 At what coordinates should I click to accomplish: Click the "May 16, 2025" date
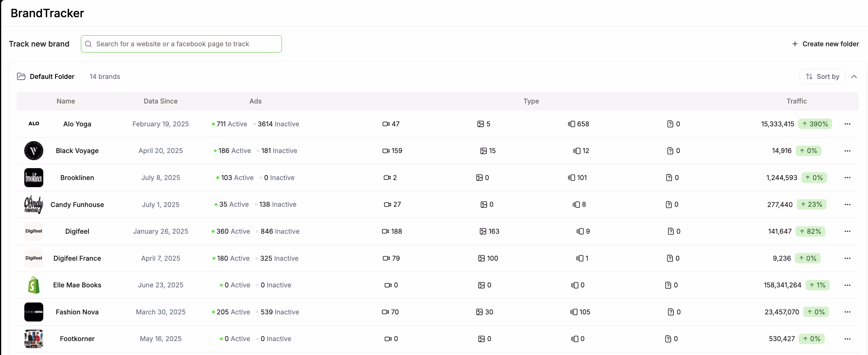pos(160,338)
